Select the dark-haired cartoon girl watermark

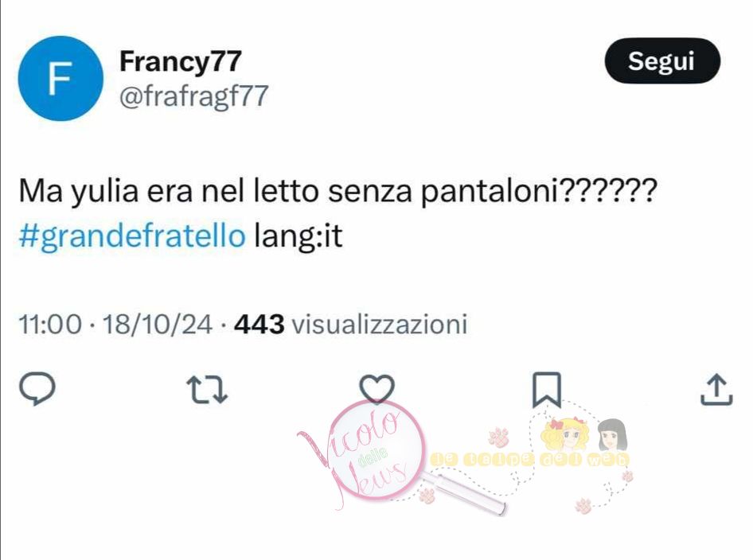pyautogui.click(x=612, y=435)
